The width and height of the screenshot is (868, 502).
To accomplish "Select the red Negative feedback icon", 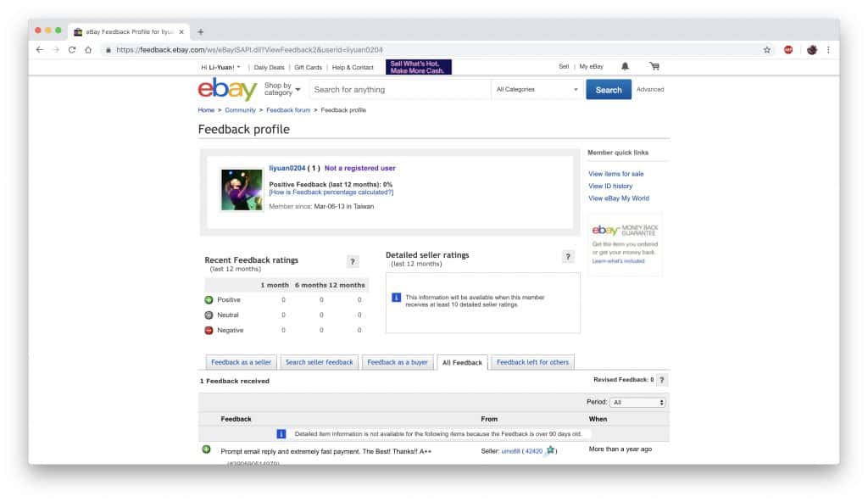I will [x=208, y=330].
